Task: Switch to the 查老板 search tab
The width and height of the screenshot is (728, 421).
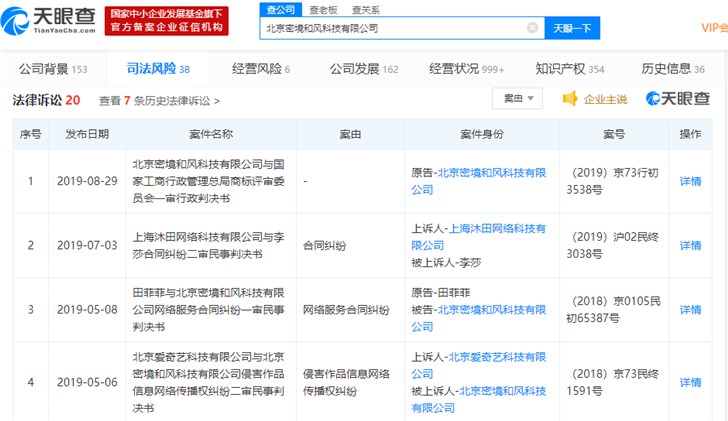Action: (x=323, y=10)
